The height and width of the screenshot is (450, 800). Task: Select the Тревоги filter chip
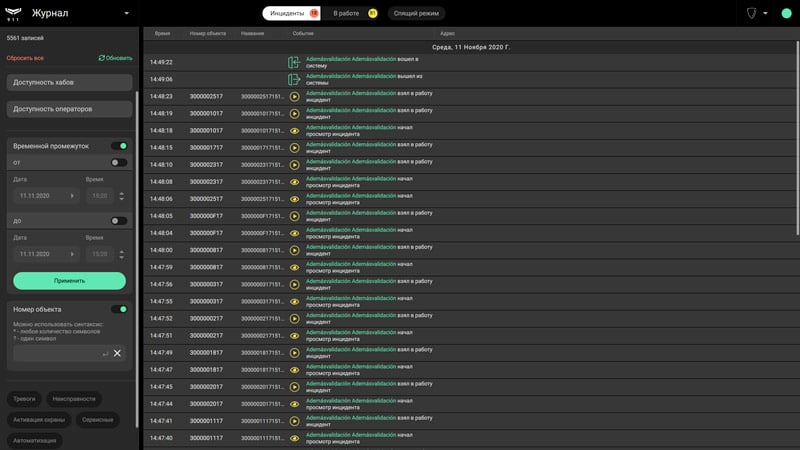24,399
